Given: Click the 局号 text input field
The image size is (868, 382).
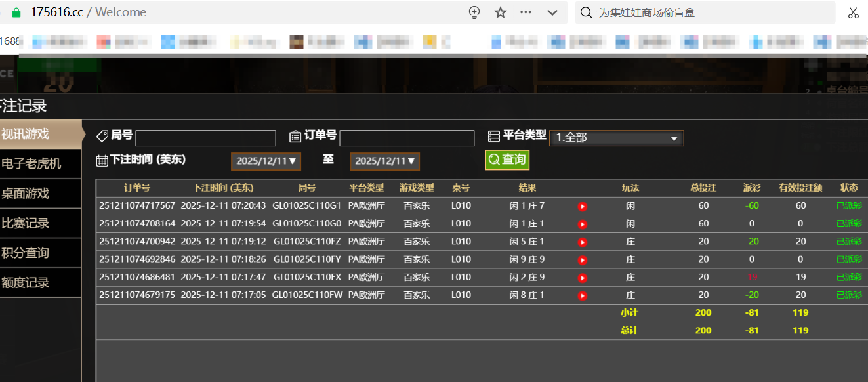Looking at the screenshot, I should coord(205,138).
